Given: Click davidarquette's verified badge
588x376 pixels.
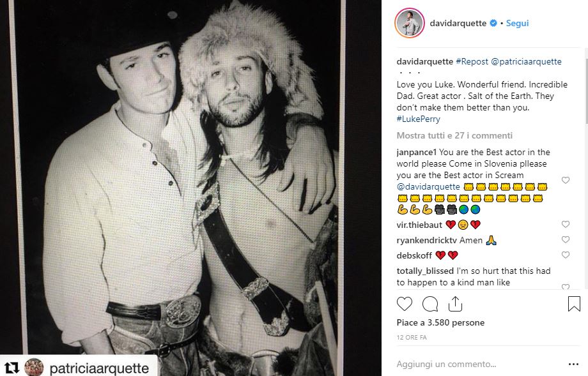Looking at the screenshot, I should click(x=492, y=23).
